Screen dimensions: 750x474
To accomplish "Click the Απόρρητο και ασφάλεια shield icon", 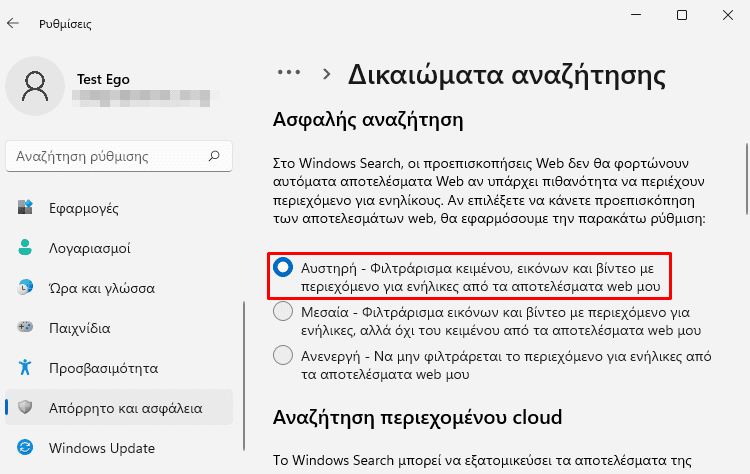I will [26, 407].
